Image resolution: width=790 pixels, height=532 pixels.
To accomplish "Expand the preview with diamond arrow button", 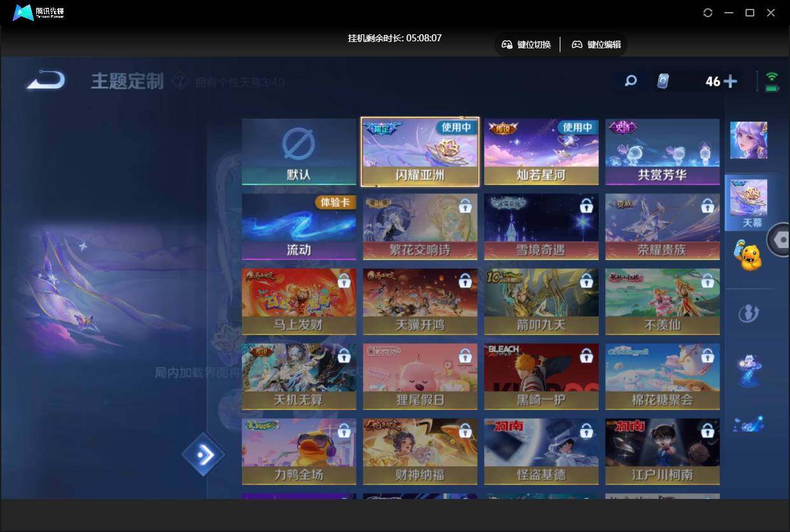I will pyautogui.click(x=204, y=454).
